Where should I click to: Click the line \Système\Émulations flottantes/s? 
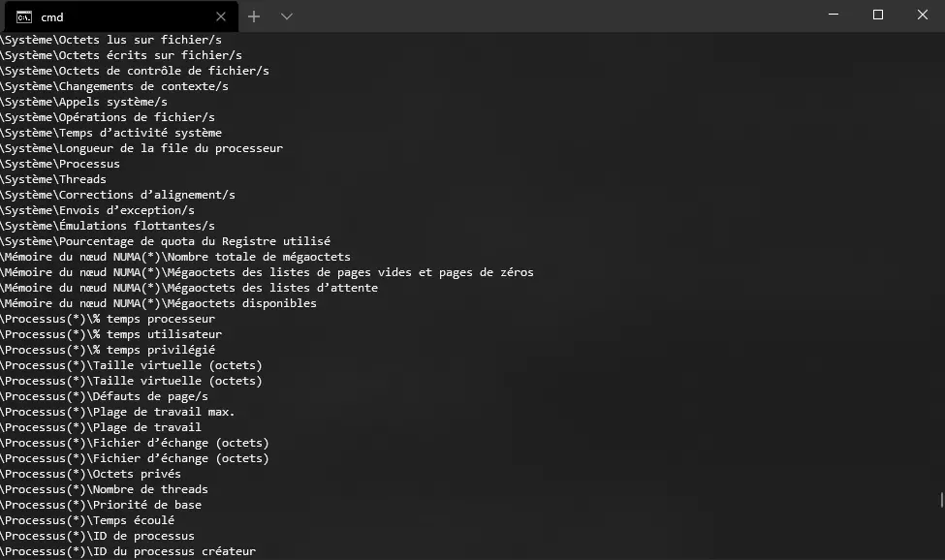[108, 226]
